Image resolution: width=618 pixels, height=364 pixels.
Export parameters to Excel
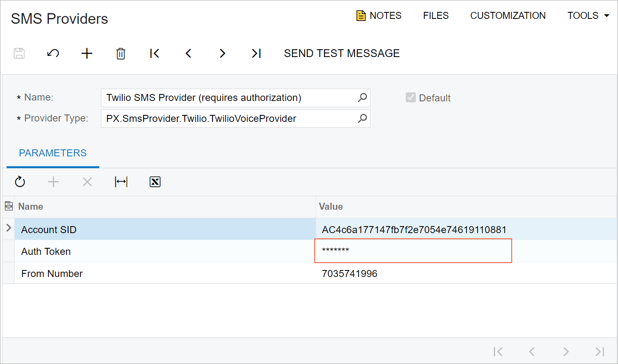(155, 182)
